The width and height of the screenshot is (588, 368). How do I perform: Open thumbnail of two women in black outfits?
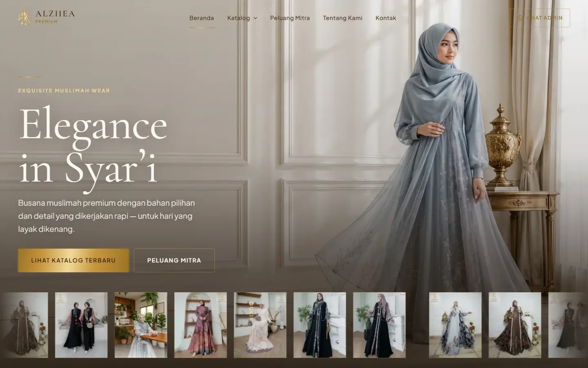pyautogui.click(x=81, y=325)
